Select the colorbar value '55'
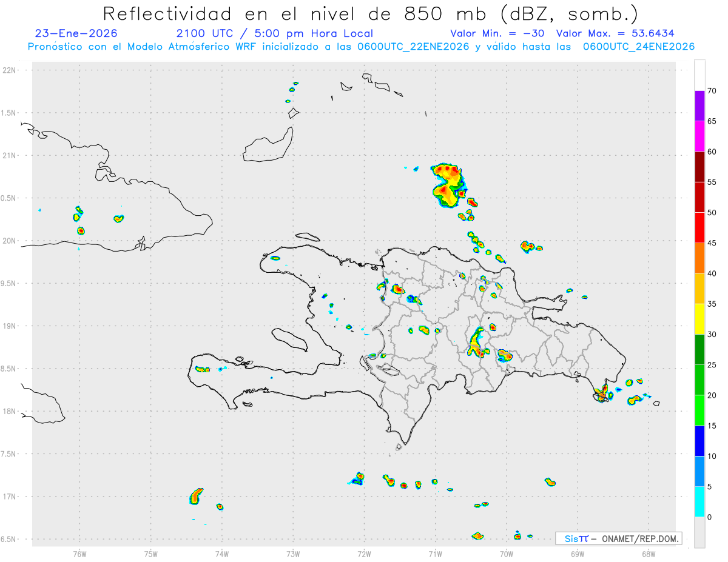The image size is (728, 562). (x=713, y=182)
